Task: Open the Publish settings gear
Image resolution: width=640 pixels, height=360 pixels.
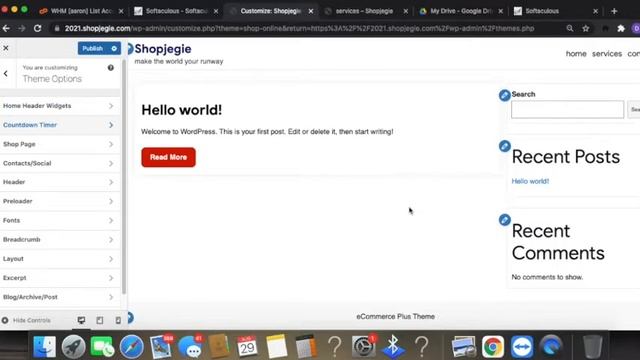Action: coord(114,49)
